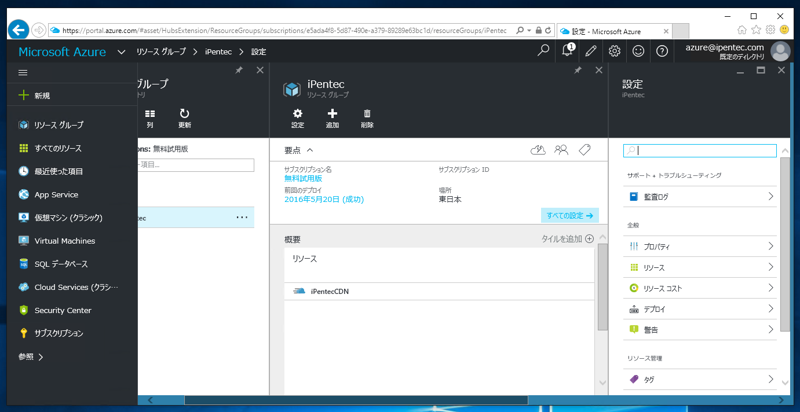
Task: Click the smiley feedback icon
Action: pos(638,51)
